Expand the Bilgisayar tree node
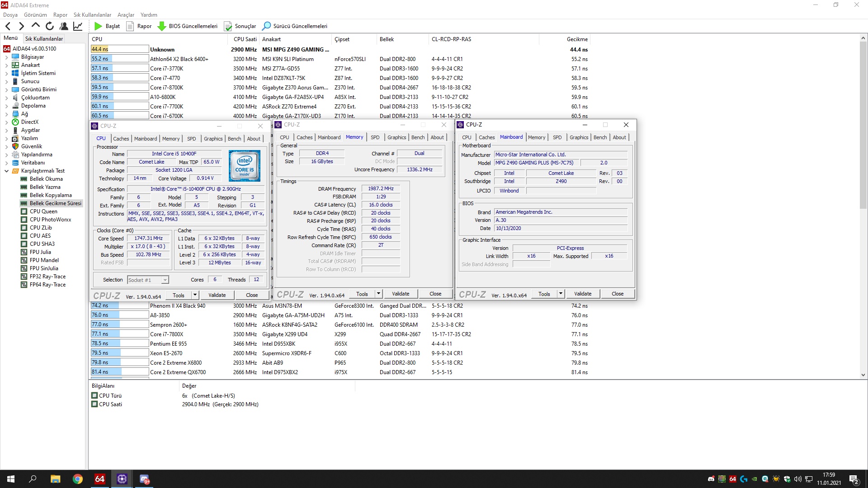The width and height of the screenshot is (868, 488). pos(6,57)
